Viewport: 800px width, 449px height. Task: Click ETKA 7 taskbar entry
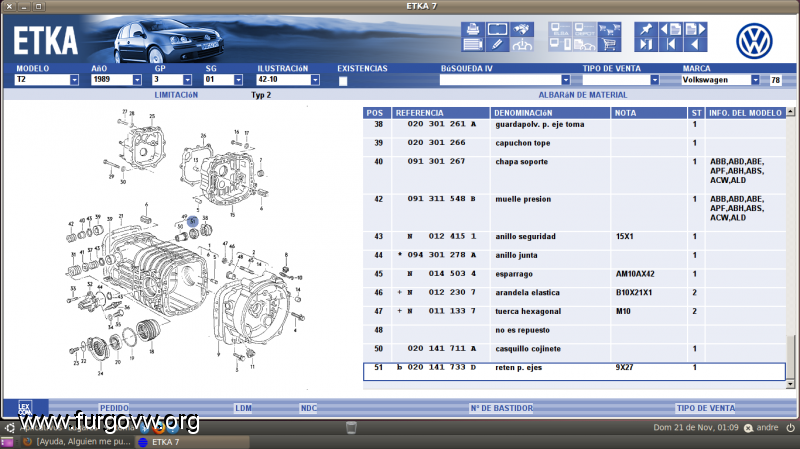point(192,442)
